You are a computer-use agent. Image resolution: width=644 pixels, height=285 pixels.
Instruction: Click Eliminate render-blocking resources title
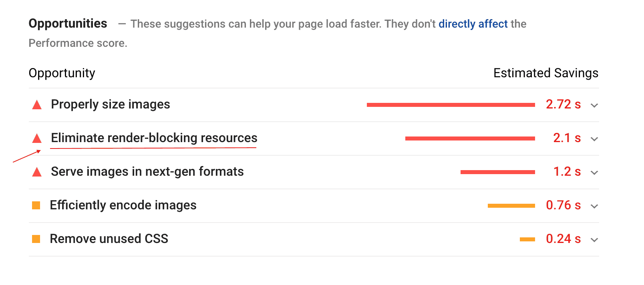154,138
